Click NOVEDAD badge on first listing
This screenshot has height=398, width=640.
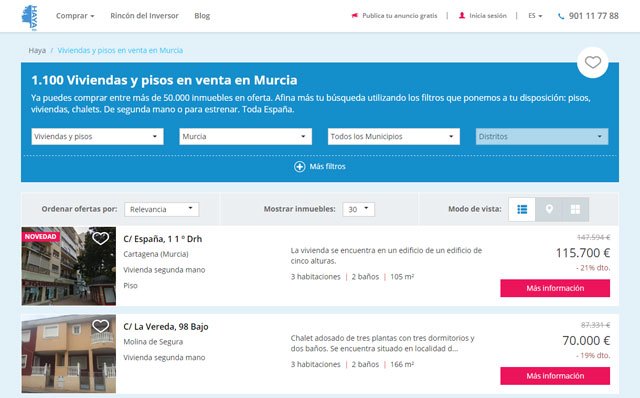coord(41,237)
